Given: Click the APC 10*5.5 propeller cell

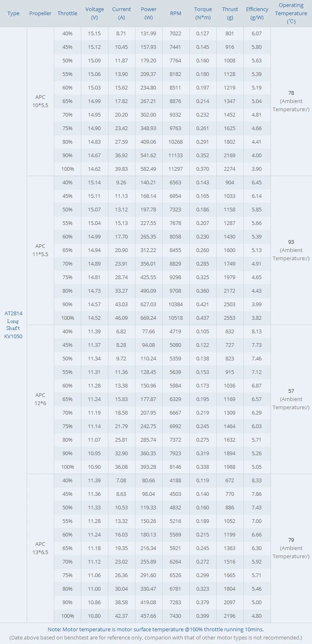Looking at the screenshot, I should tap(40, 101).
